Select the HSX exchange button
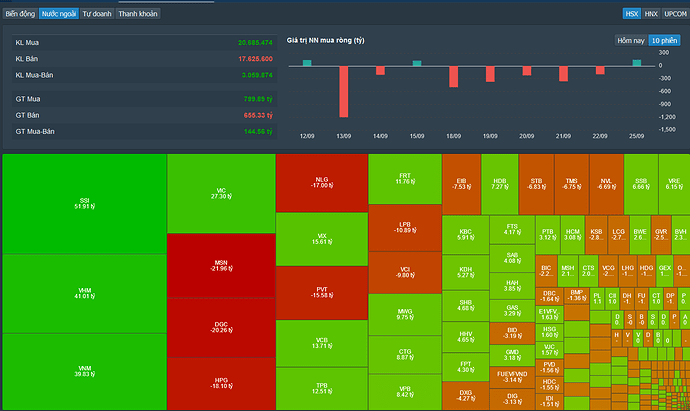This screenshot has width=690, height=411. click(631, 14)
